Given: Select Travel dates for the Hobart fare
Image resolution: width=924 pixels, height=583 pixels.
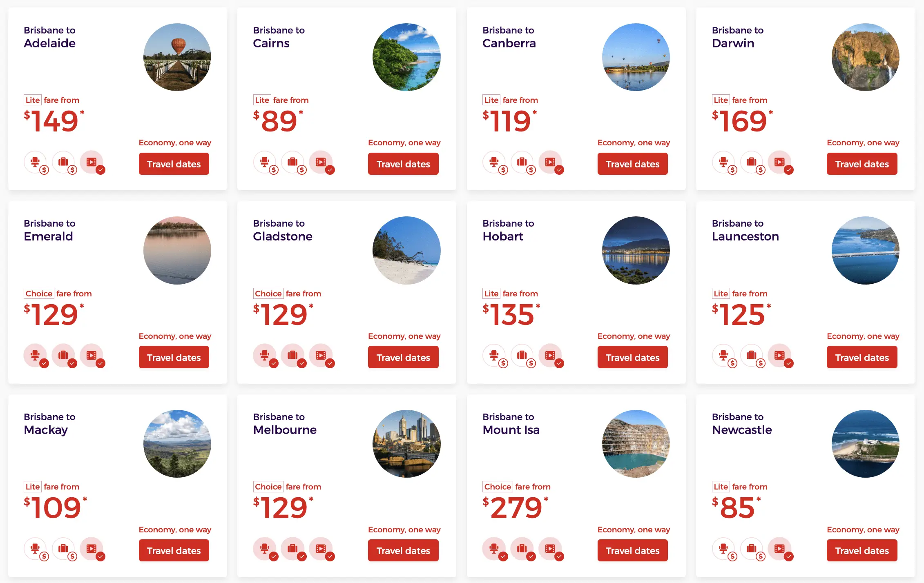Looking at the screenshot, I should [633, 357].
